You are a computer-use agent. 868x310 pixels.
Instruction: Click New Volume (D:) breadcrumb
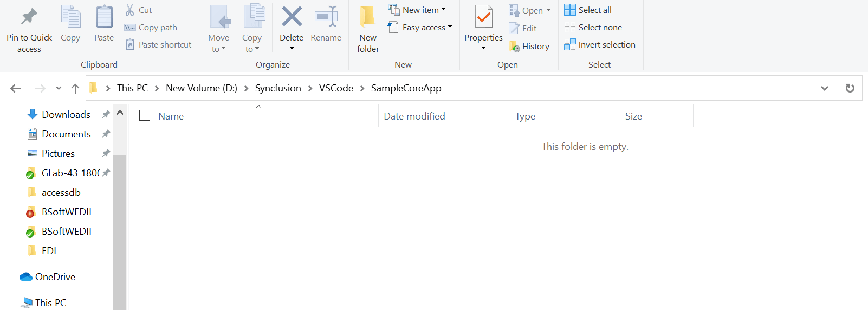(202, 88)
